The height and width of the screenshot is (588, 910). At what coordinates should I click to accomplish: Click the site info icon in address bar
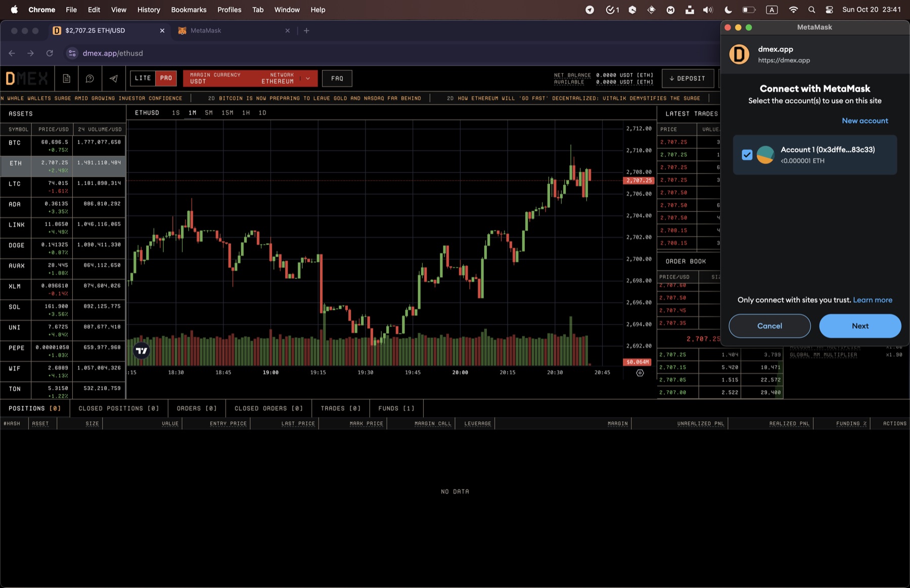72,53
